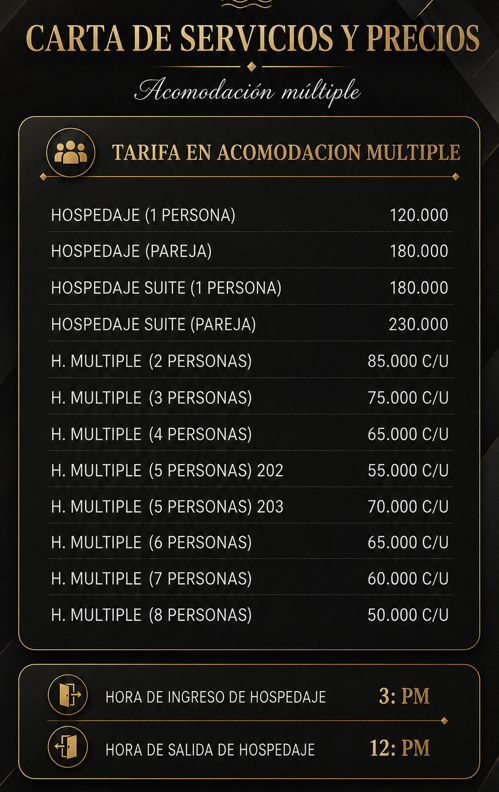Click the 75.000 C/U price
The image size is (499, 792).
[408, 398]
